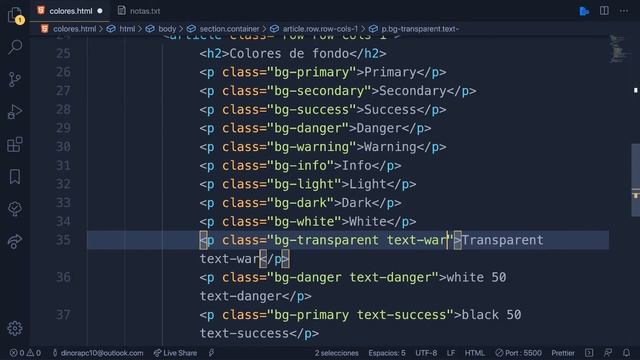Open the Live Share view in activity bar
The width and height of the screenshot is (640, 360).
15,241
